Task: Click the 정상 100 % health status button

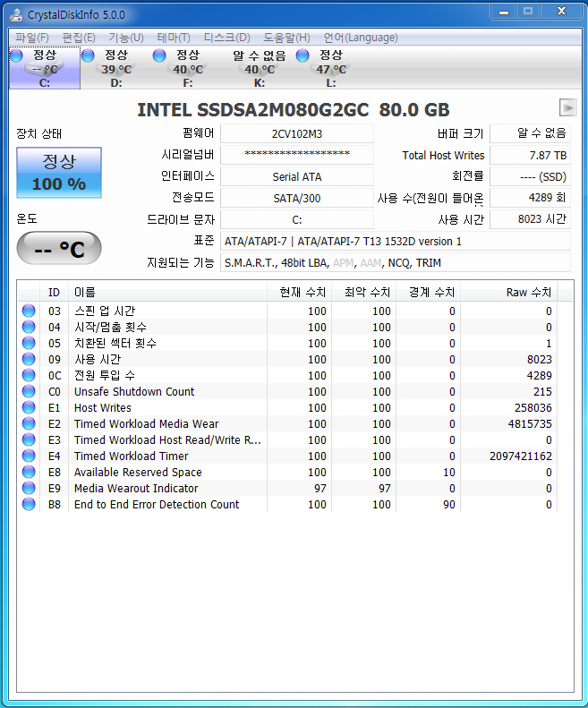Action: (x=59, y=173)
